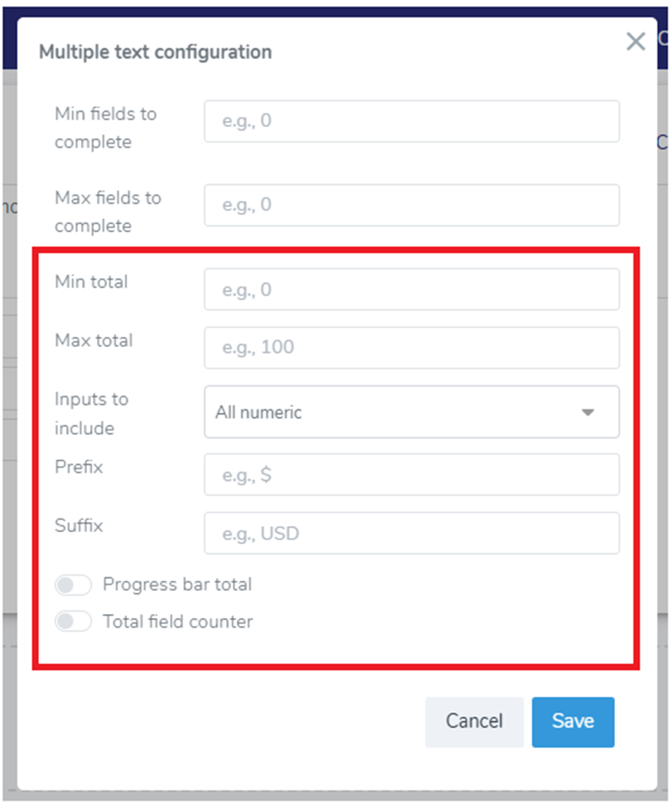Select the Max total input field
The height and width of the screenshot is (805, 672).
pyautogui.click(x=411, y=348)
